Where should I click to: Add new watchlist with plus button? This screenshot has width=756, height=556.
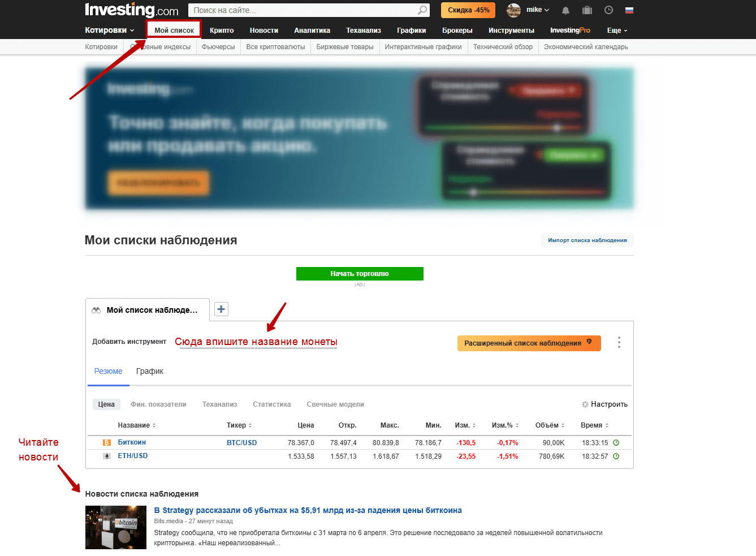point(221,309)
